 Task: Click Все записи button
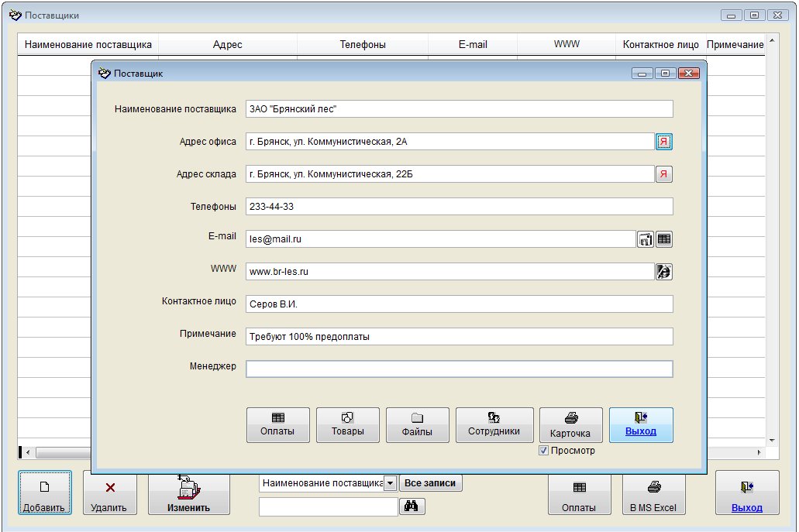pos(430,483)
